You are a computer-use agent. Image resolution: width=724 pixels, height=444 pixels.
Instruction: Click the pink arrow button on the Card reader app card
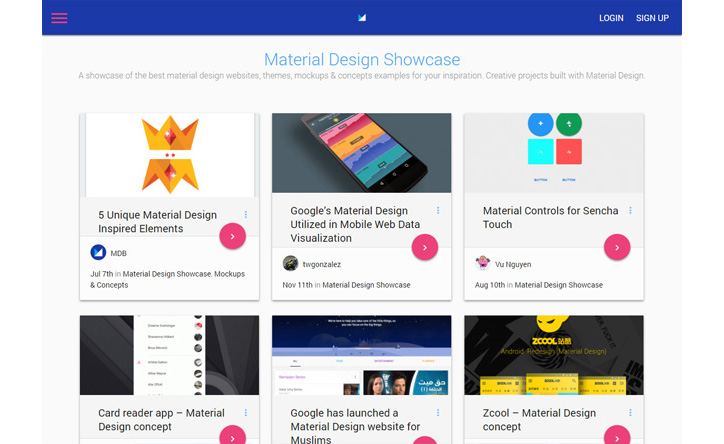coord(232,436)
